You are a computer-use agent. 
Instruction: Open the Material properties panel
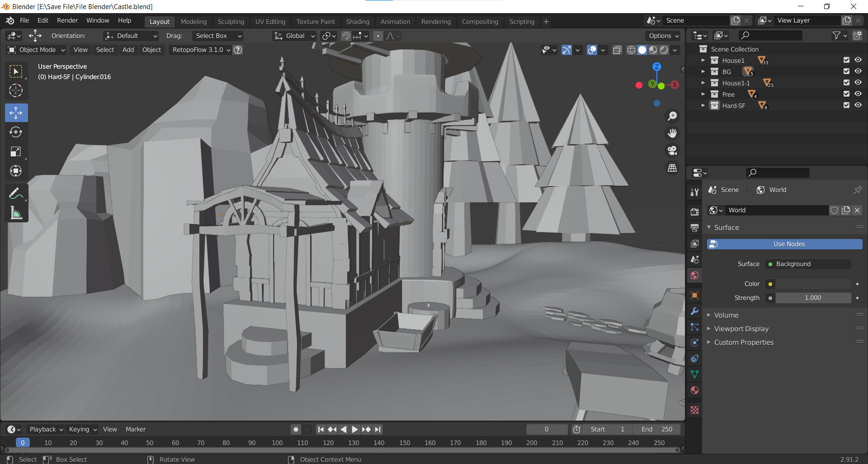[695, 390]
